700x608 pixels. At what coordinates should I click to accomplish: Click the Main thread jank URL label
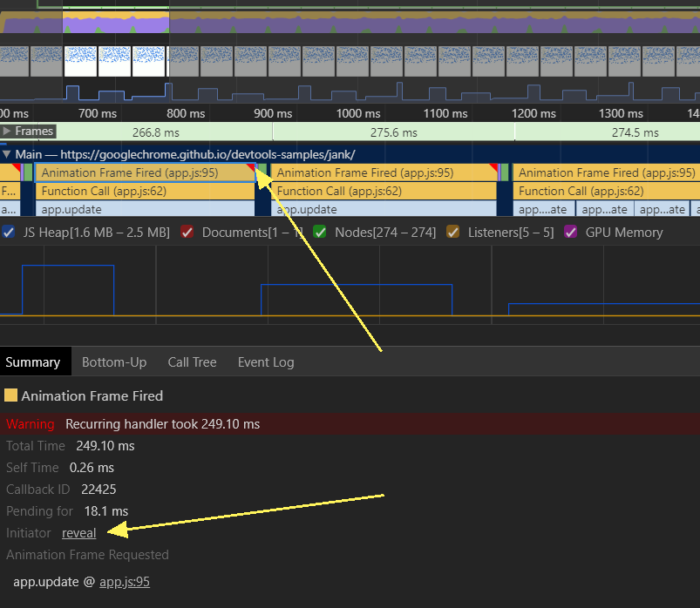[x=186, y=154]
